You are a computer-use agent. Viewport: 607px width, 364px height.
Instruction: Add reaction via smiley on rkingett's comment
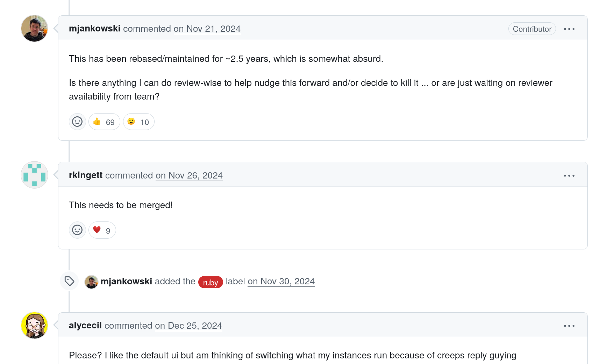pyautogui.click(x=77, y=230)
